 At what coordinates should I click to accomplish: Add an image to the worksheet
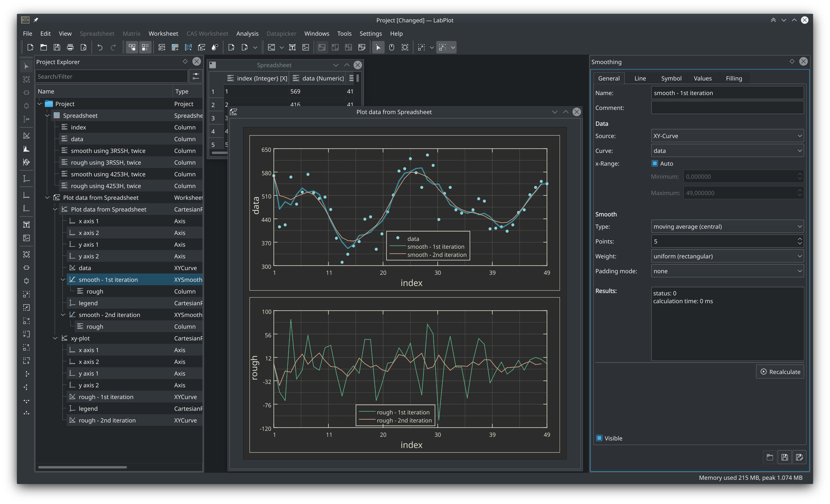point(306,47)
